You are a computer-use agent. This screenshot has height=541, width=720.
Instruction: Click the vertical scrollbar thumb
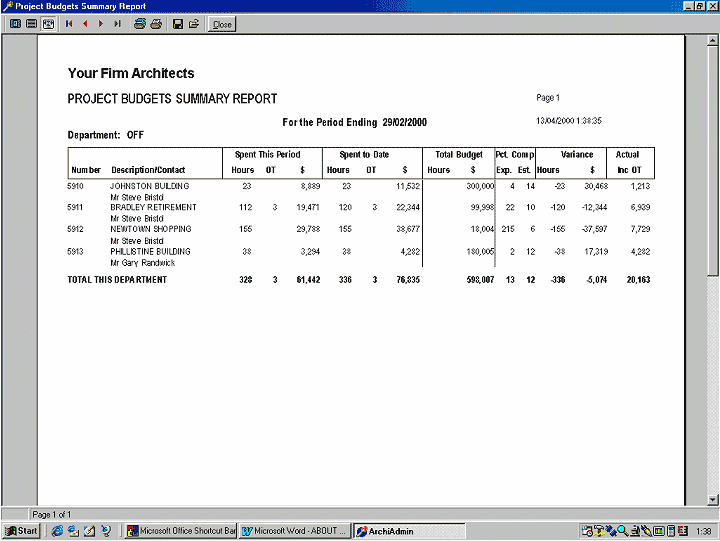[x=712, y=161]
